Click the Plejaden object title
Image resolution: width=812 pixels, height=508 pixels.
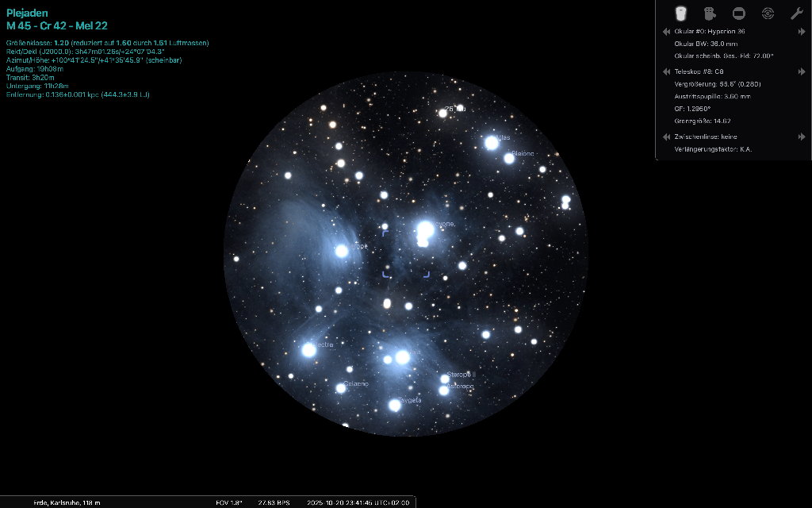point(27,13)
